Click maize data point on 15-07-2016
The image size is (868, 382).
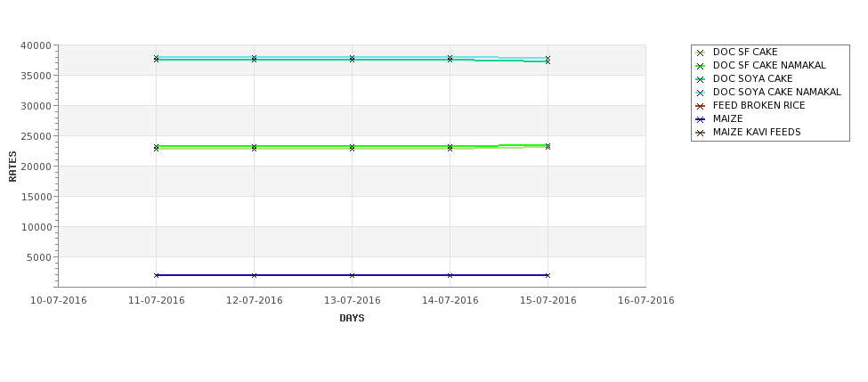(548, 275)
